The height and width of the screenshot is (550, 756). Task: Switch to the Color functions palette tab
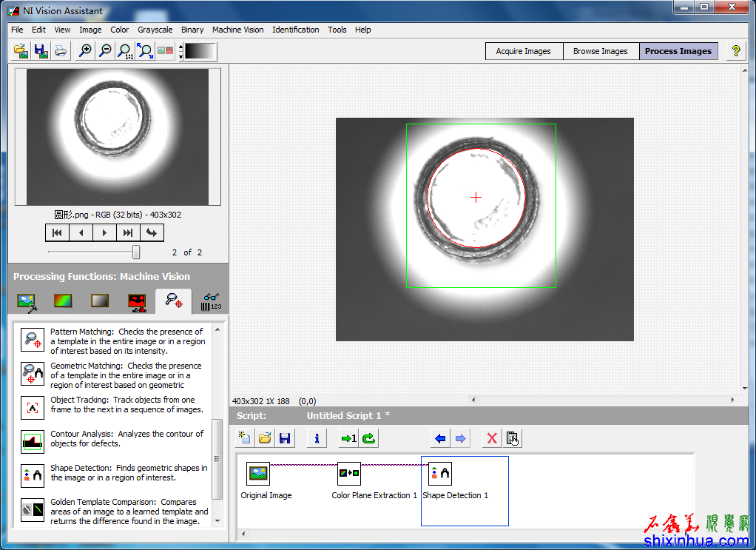coord(63,301)
